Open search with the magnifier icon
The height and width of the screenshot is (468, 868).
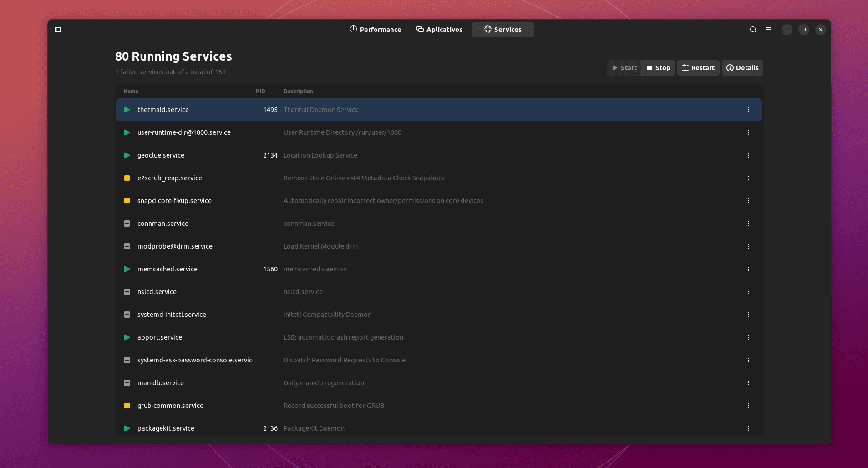pos(753,30)
